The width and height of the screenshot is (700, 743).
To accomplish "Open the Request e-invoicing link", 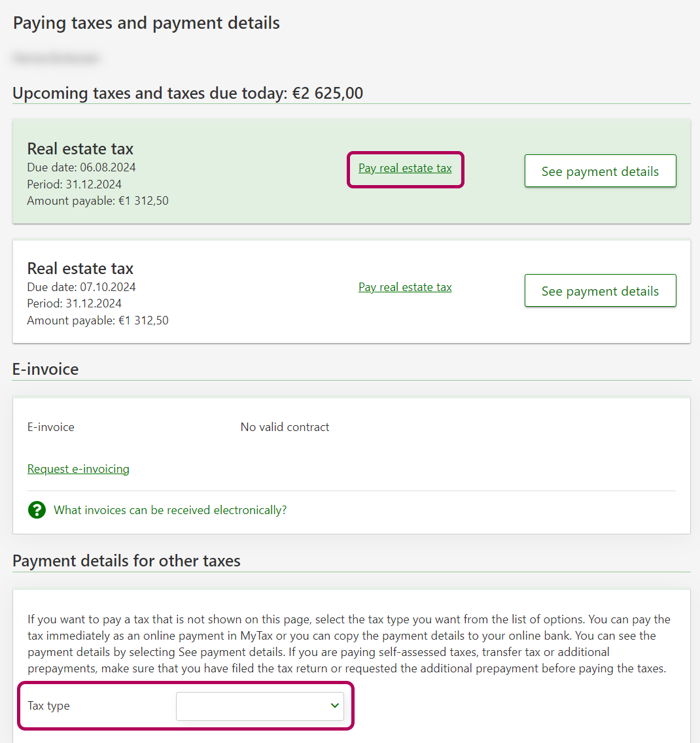I will pos(79,469).
